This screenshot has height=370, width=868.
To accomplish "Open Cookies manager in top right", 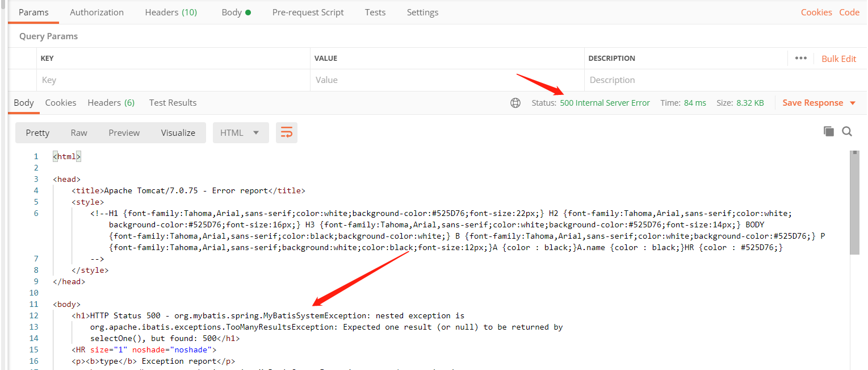I will pos(816,11).
